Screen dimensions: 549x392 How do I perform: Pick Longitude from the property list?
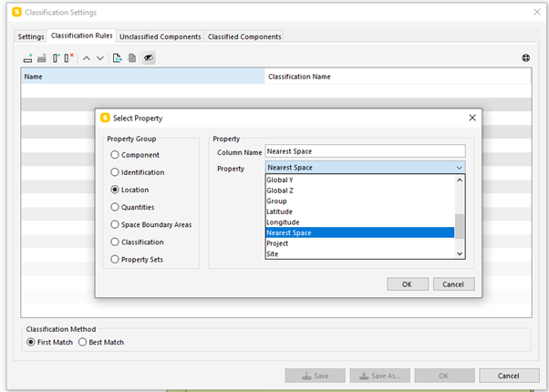point(359,222)
